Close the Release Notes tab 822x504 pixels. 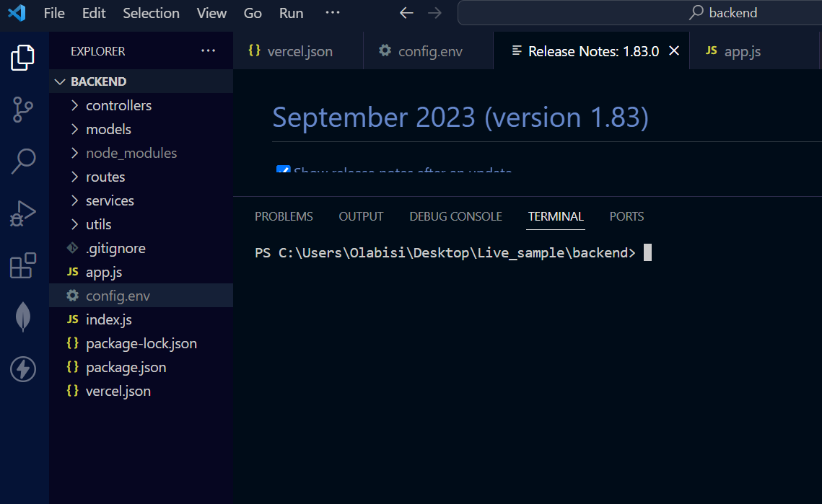coord(673,50)
